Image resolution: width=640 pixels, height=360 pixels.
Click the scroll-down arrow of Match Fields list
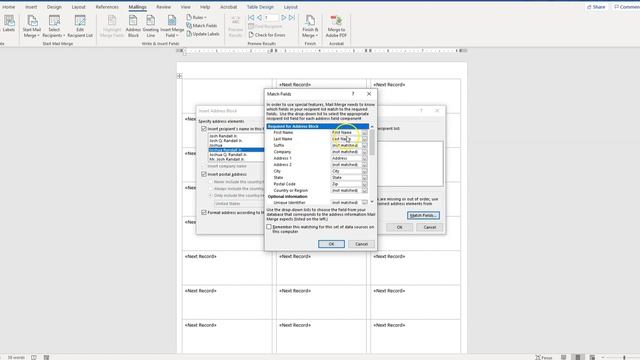[x=372, y=202]
